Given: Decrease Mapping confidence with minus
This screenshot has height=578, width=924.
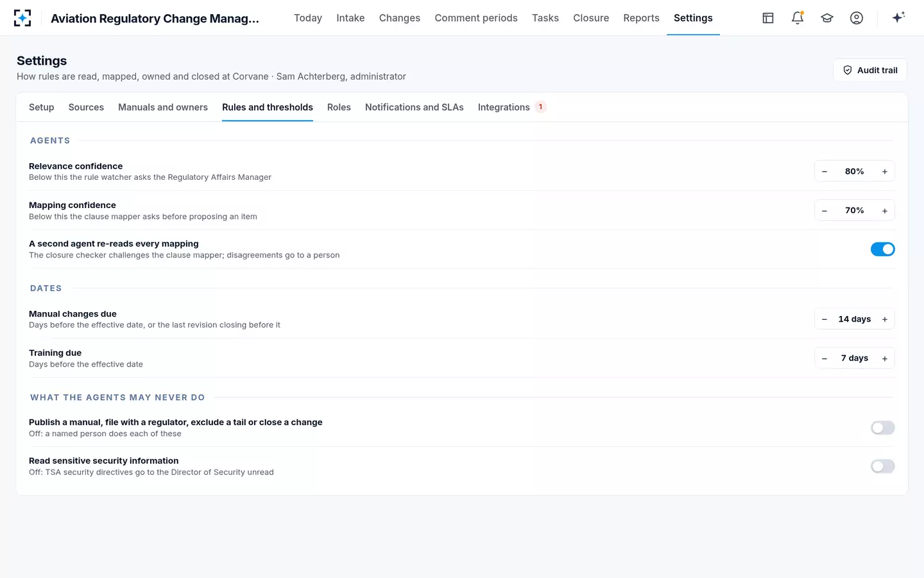Looking at the screenshot, I should tap(825, 211).
